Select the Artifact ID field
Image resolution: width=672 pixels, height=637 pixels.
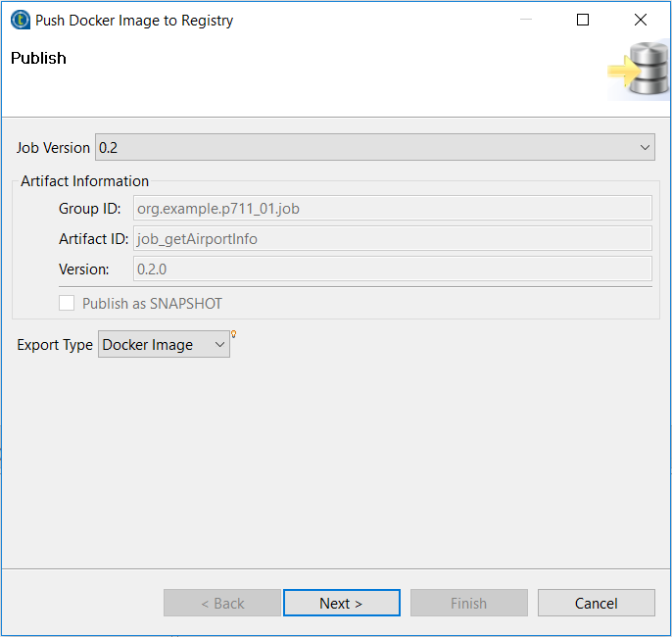392,238
